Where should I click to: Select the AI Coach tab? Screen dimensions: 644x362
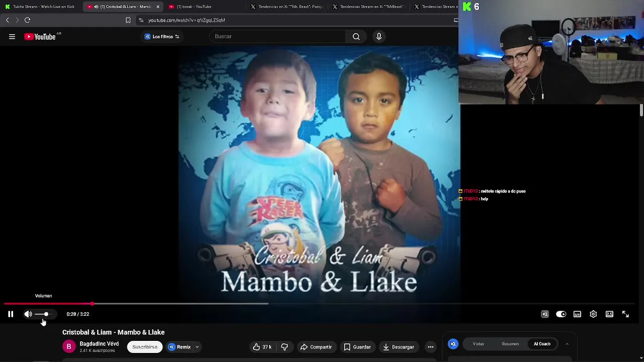point(542,344)
